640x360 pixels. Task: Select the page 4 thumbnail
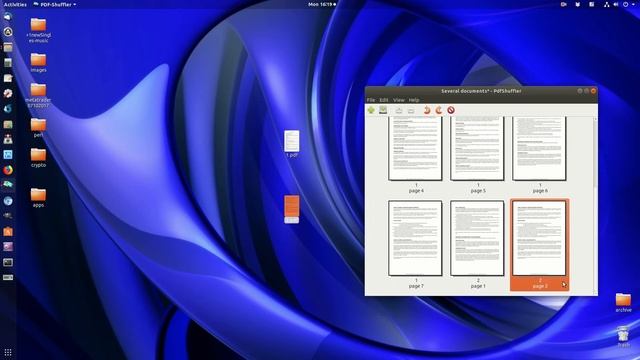(416, 149)
